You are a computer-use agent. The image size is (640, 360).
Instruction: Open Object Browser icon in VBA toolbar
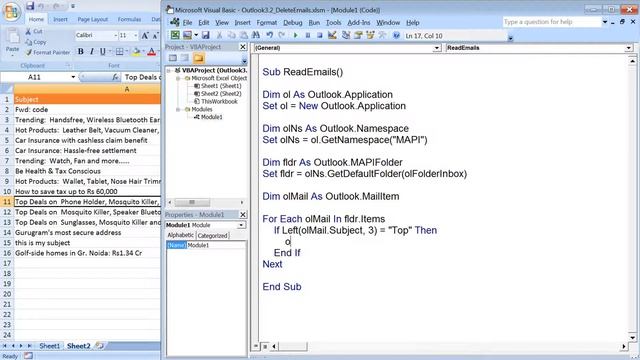pyautogui.click(x=370, y=36)
